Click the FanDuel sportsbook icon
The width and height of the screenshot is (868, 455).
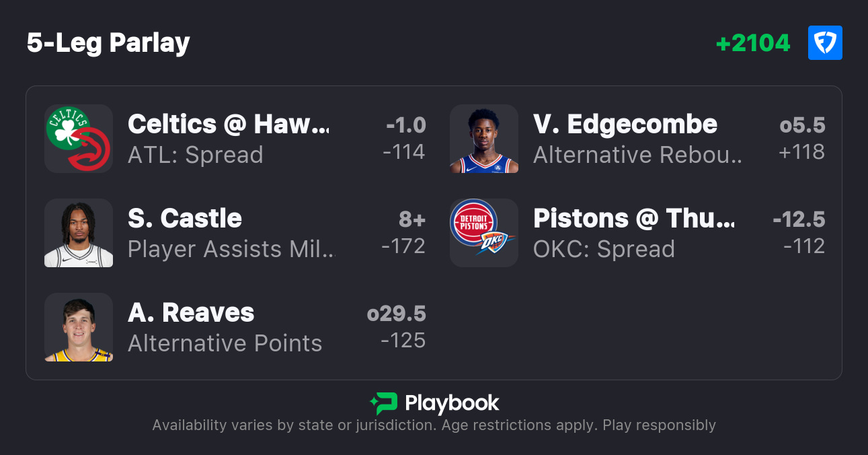(825, 43)
